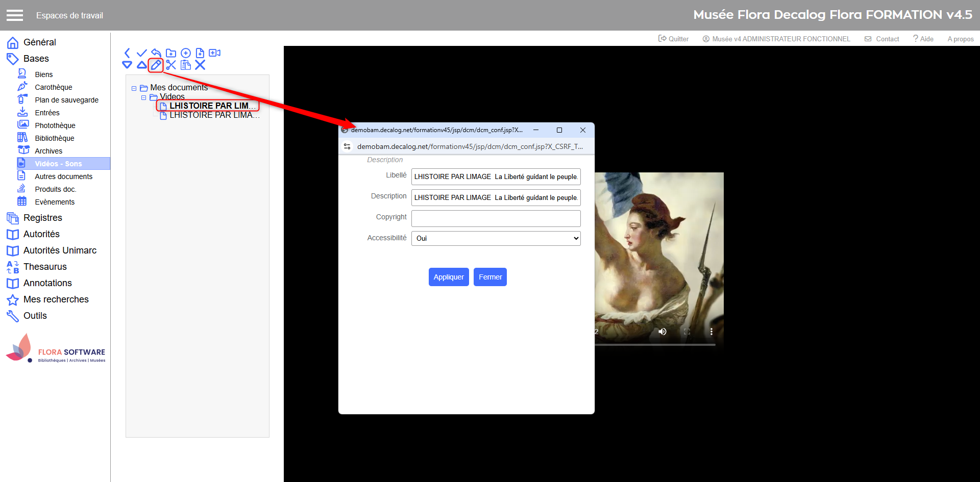The height and width of the screenshot is (482, 980).
Task: Select Thesaurus in the sidebar
Action: point(45,267)
